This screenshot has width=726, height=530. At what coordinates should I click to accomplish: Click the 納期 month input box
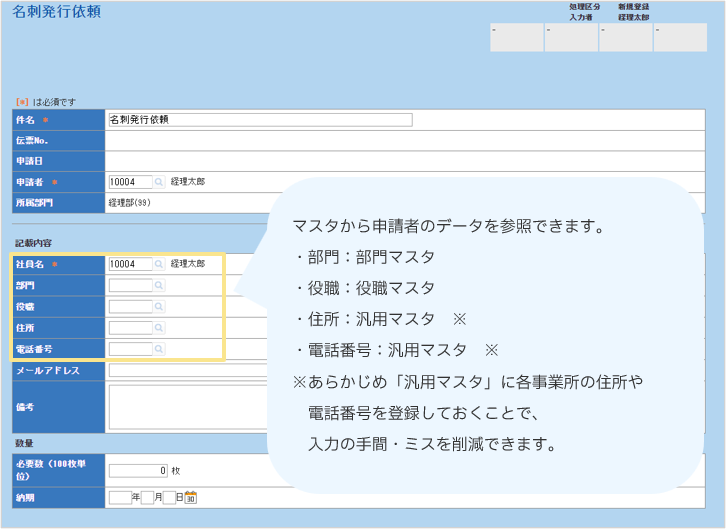pos(147,497)
